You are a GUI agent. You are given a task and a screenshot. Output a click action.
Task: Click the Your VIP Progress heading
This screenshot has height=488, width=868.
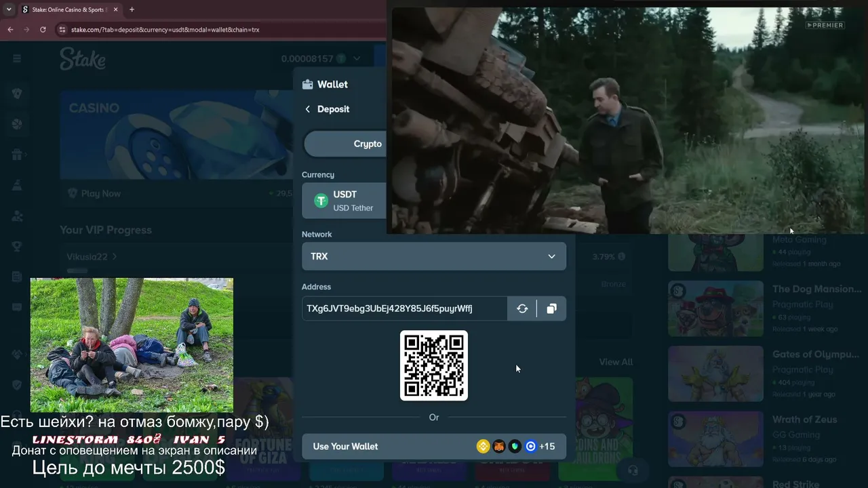click(x=106, y=230)
